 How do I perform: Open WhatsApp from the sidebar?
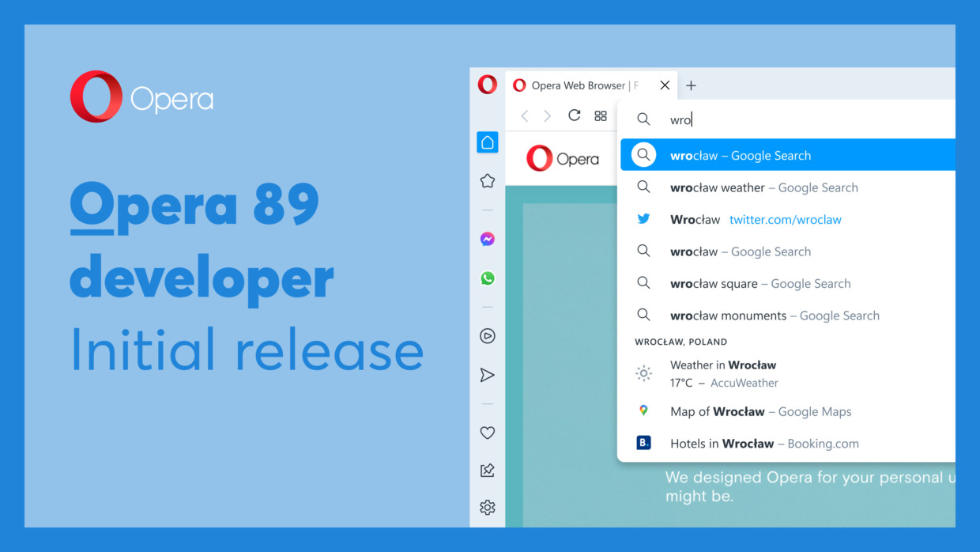(487, 278)
